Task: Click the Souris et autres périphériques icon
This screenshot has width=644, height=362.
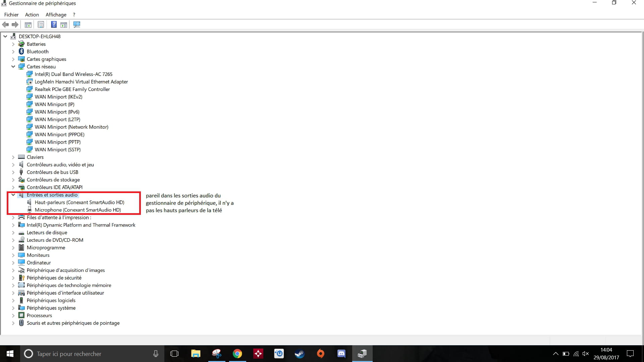Action: (x=21, y=323)
